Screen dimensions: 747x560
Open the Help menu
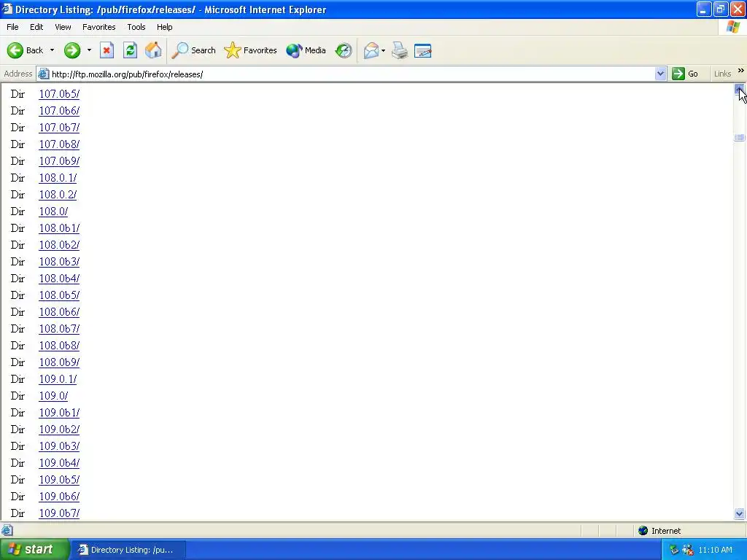tap(164, 27)
